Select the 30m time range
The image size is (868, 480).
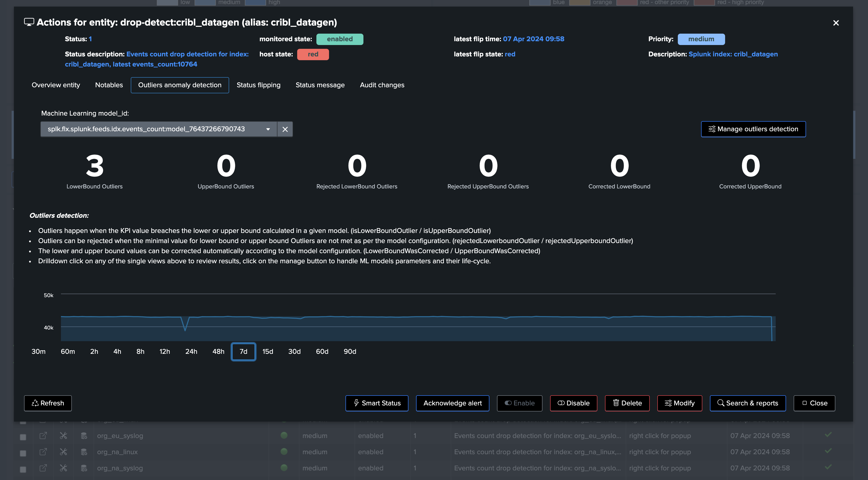coord(38,351)
